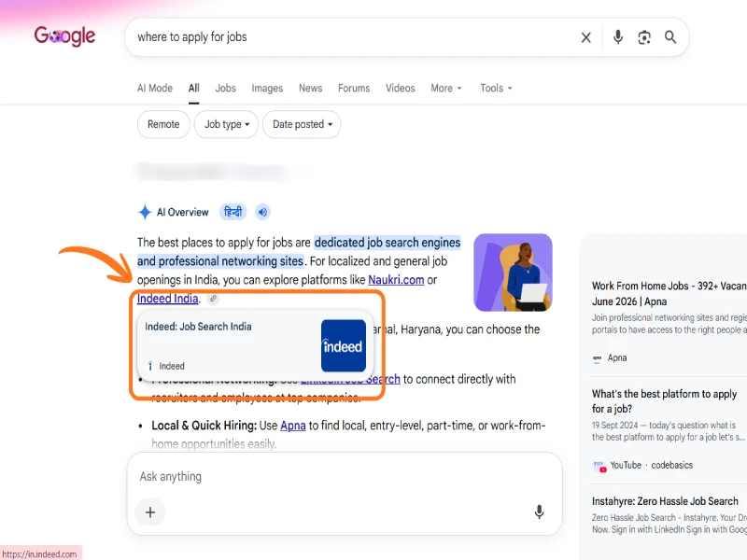Open the Indeed: Job Search India card title

tap(198, 327)
